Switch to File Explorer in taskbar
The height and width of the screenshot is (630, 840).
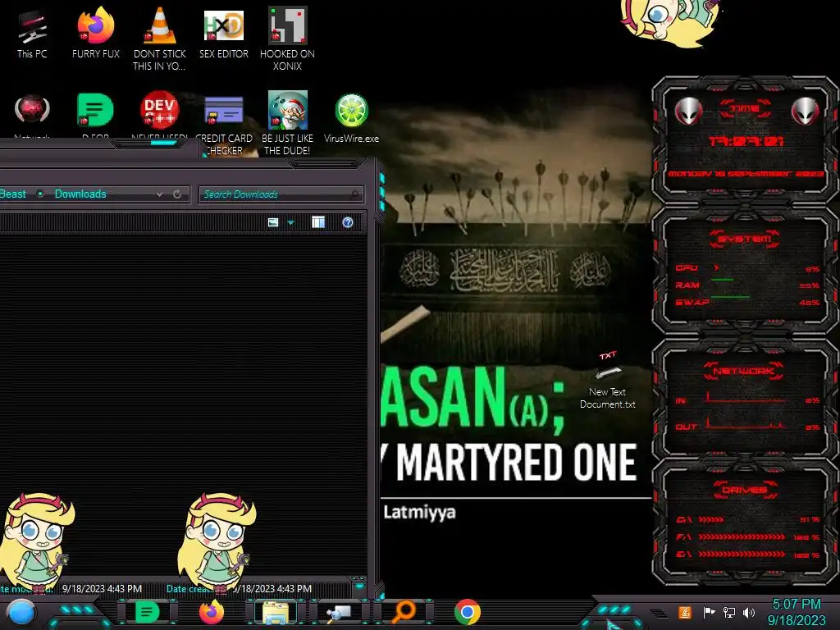pyautogui.click(x=276, y=612)
